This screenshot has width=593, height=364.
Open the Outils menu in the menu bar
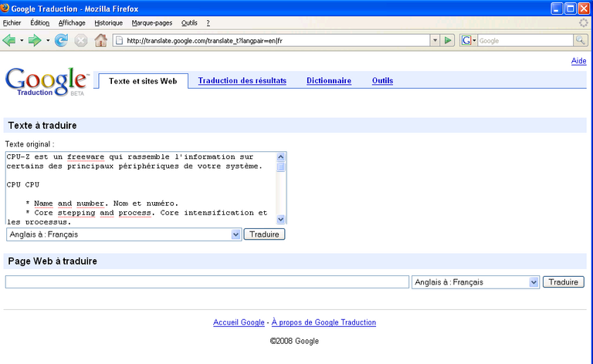pyautogui.click(x=189, y=22)
